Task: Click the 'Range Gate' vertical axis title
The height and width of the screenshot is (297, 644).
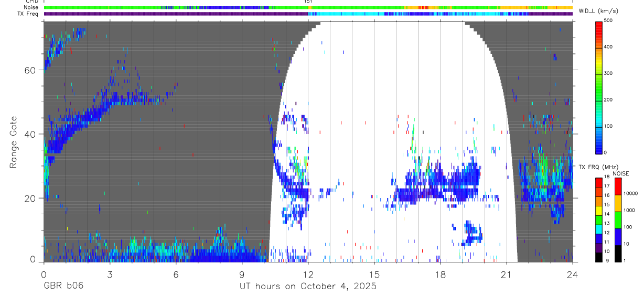Action: tap(14, 142)
